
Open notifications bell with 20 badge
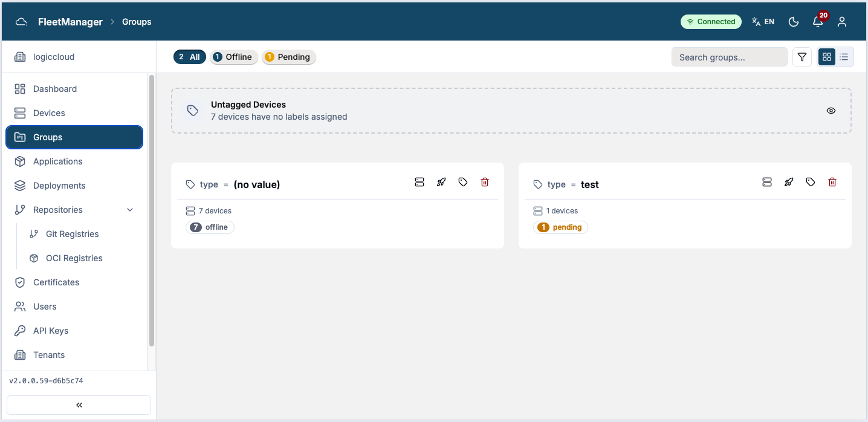[x=818, y=21]
